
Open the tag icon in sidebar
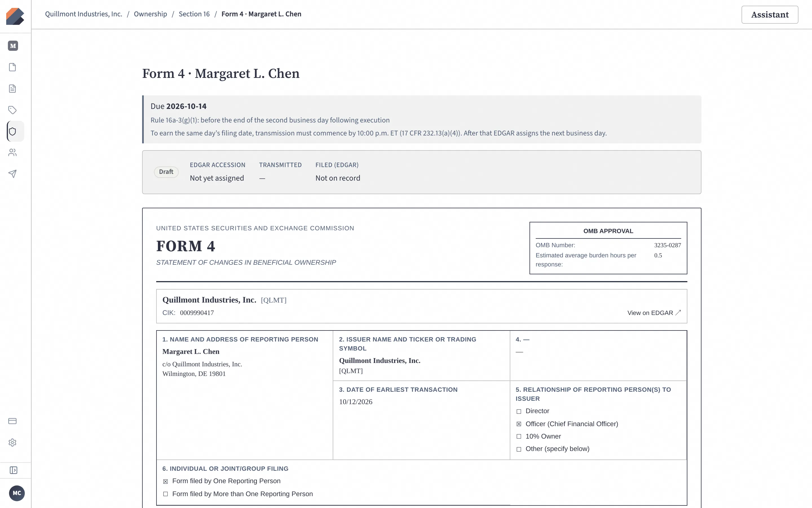12,110
